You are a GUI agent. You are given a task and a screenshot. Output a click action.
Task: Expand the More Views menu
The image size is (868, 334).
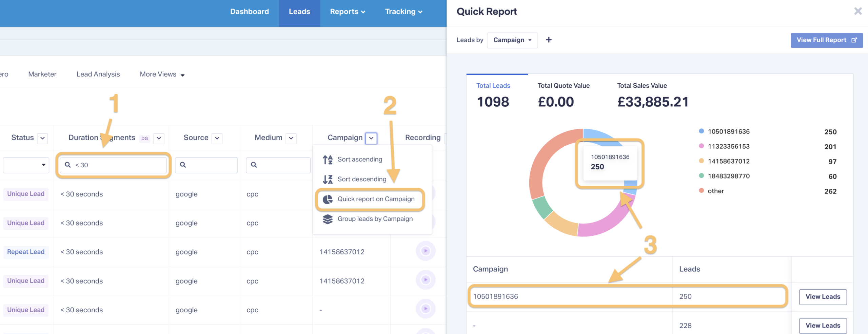(x=162, y=74)
